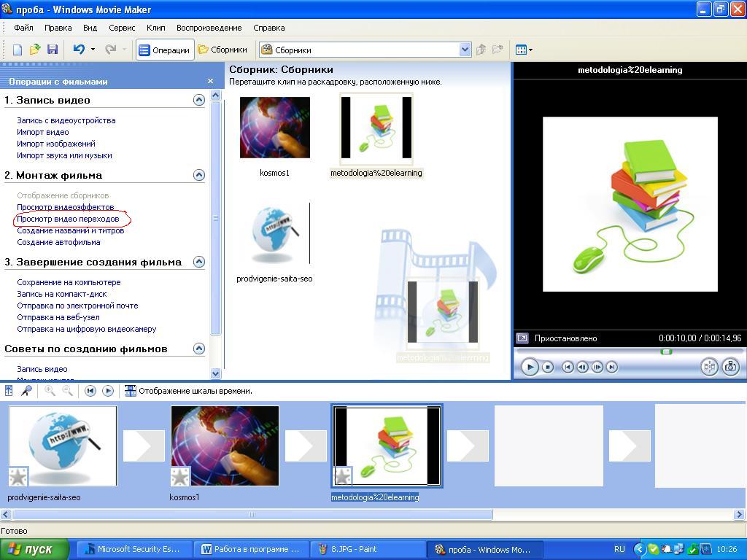
Task: Click Запись с видеоустройства link
Action: point(66,120)
